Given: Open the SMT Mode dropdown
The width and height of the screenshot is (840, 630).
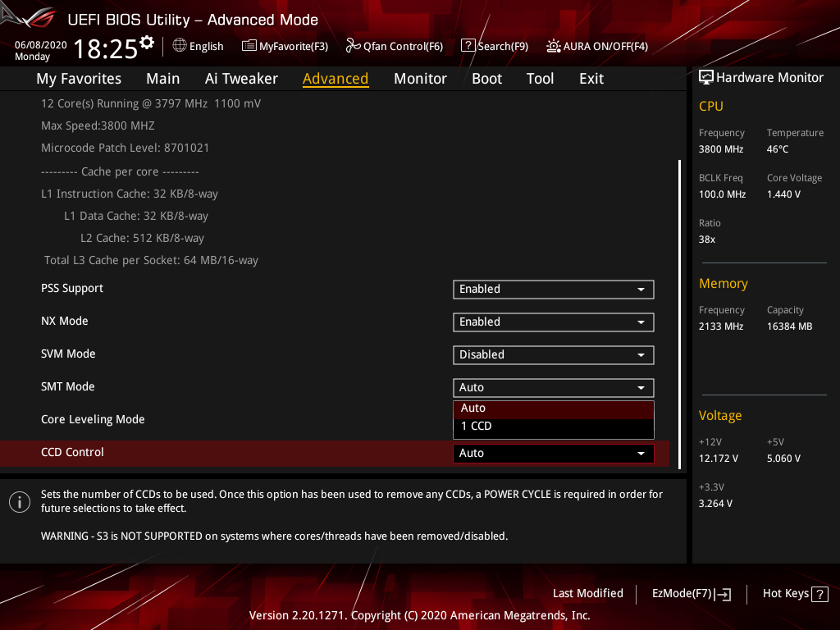Looking at the screenshot, I should [554, 387].
